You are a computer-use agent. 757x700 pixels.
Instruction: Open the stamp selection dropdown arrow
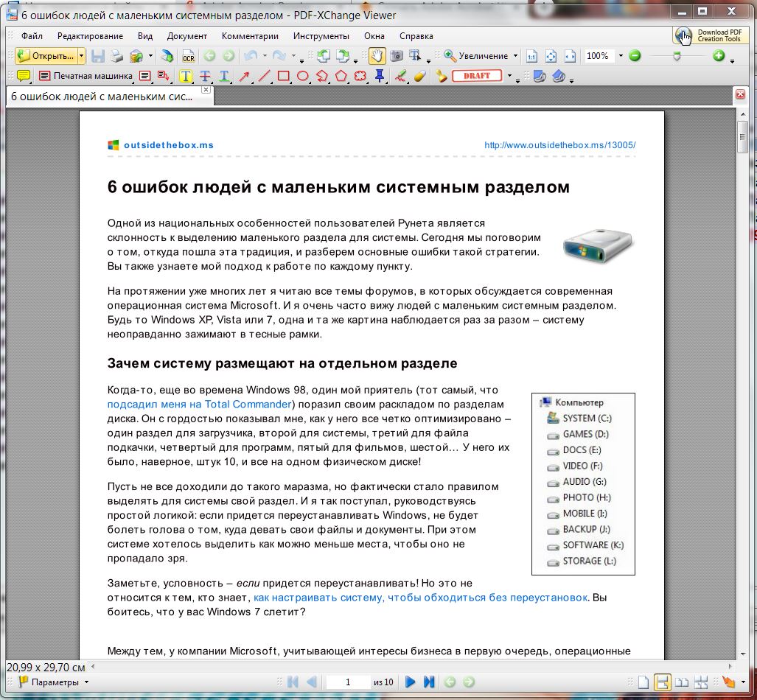coord(509,76)
